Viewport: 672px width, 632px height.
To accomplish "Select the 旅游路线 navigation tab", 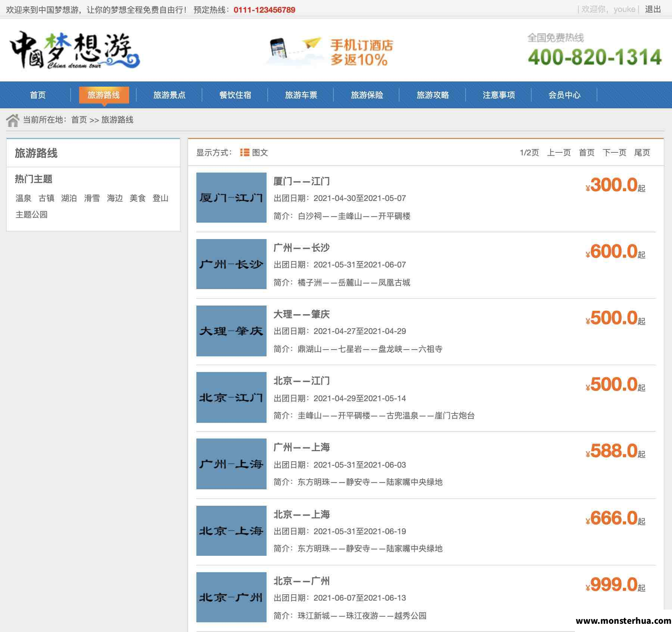I will tap(104, 95).
